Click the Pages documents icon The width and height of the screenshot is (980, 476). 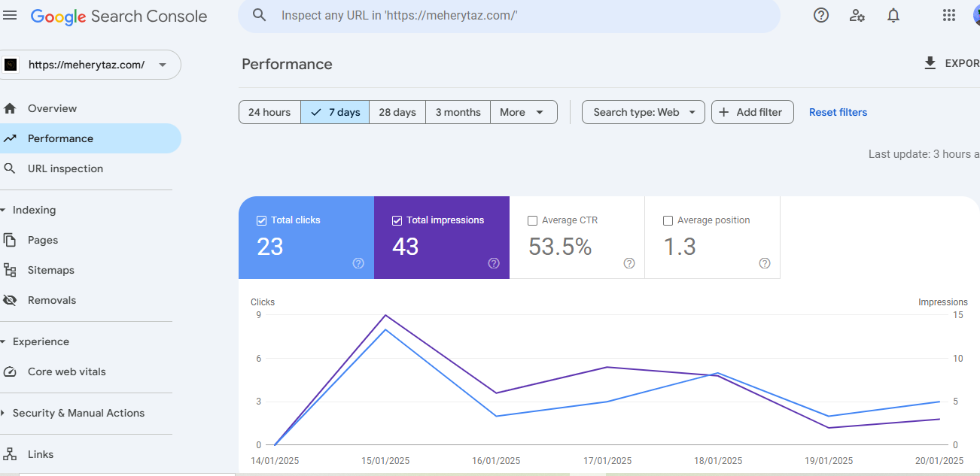coord(10,240)
